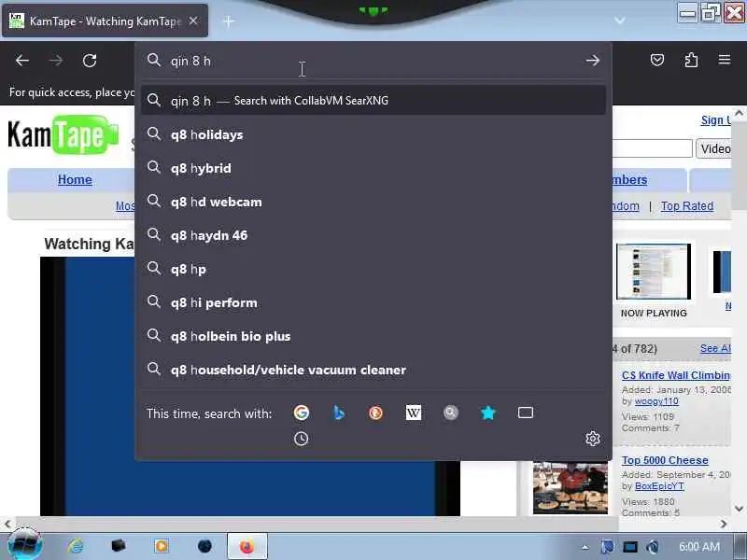
Task: Open the Top Rated link
Action: [687, 205]
